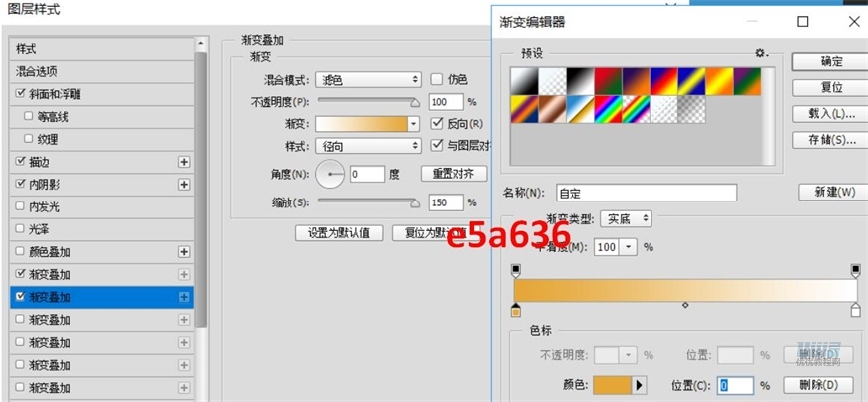Click 删除(D) beside the 位置(C) field
The height and width of the screenshot is (402, 868).
coord(819,385)
